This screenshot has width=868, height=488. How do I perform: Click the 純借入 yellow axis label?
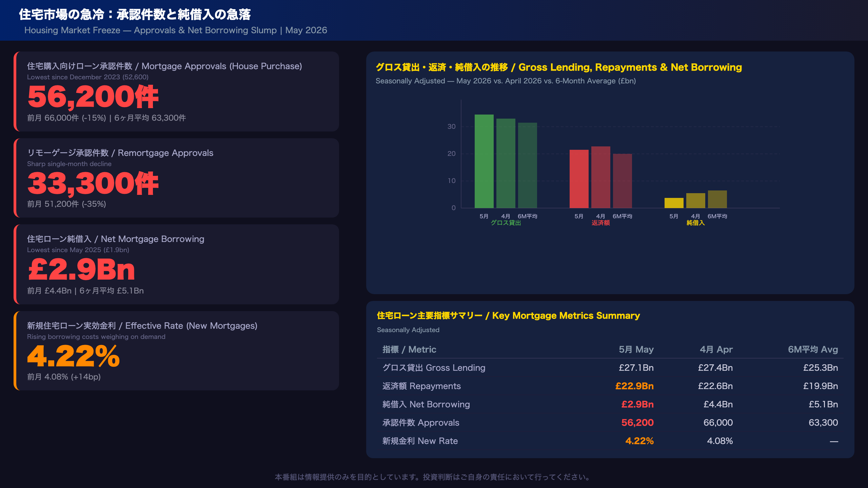click(x=695, y=223)
